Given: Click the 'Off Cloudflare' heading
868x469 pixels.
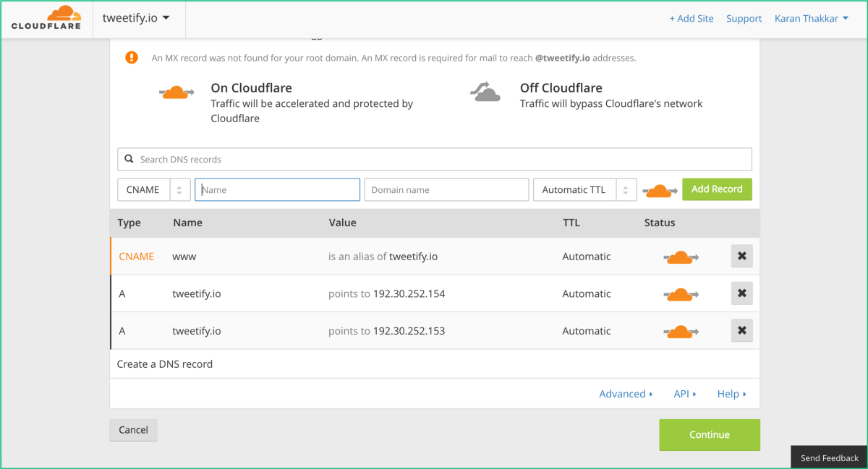Looking at the screenshot, I should pos(561,88).
